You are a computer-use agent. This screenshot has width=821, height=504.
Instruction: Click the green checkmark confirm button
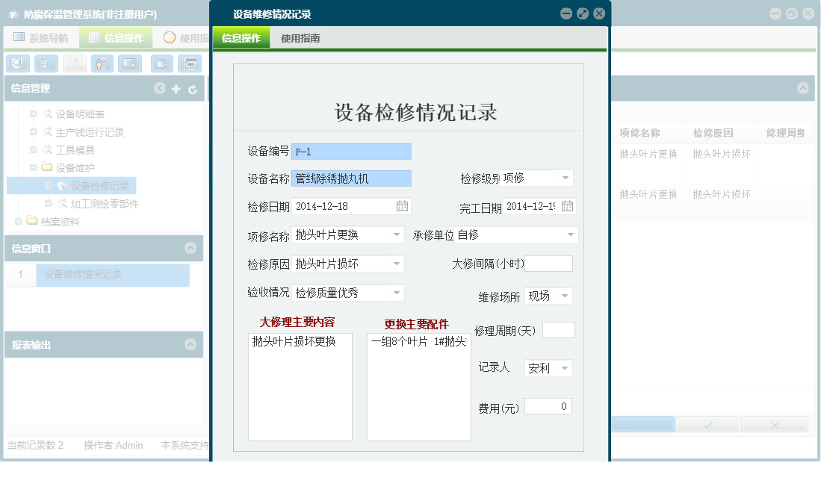point(707,423)
